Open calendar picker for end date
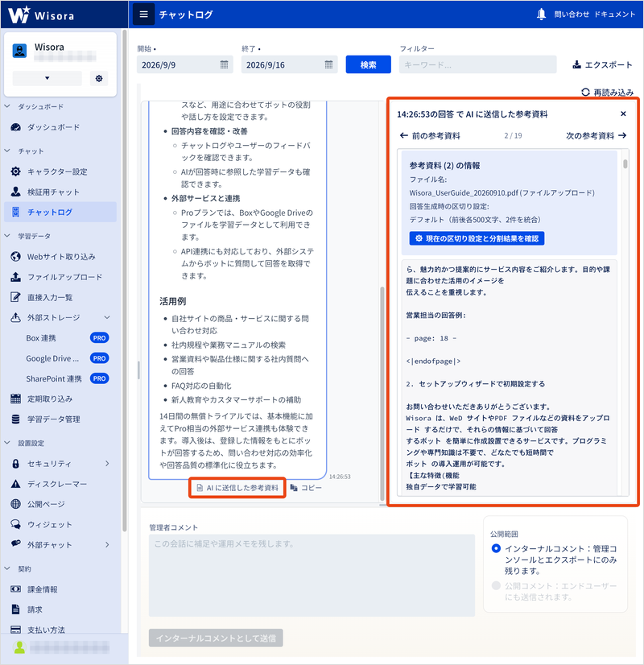644x665 pixels. (x=328, y=64)
